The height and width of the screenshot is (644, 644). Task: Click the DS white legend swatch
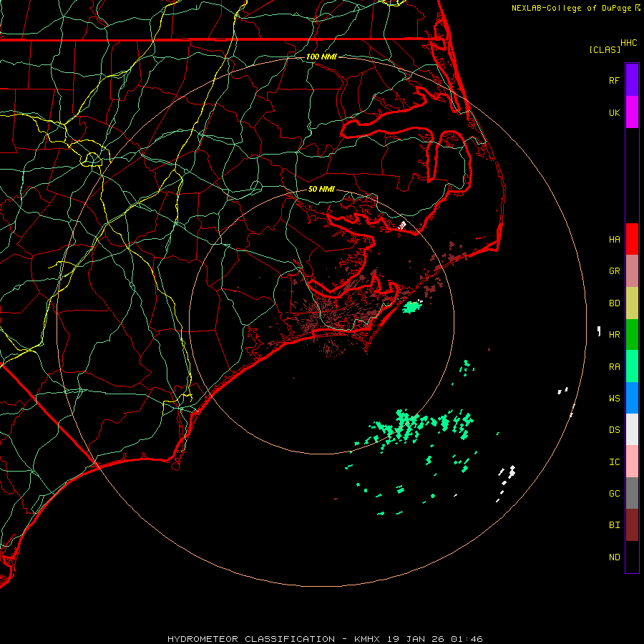pyautogui.click(x=632, y=429)
